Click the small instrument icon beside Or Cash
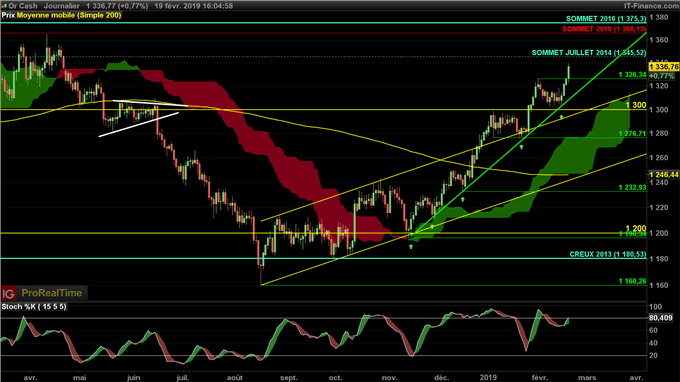The width and height of the screenshot is (680, 382). [x=4, y=6]
